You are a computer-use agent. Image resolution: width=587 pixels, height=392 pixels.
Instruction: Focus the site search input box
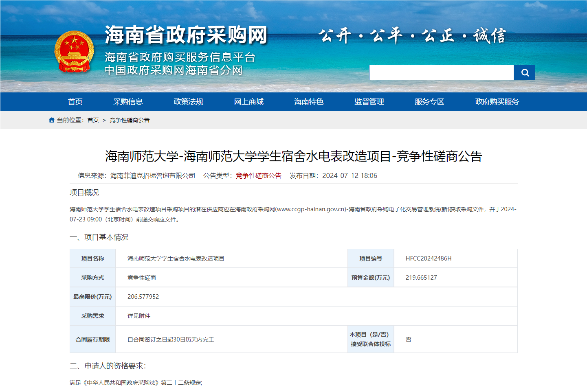(x=442, y=72)
